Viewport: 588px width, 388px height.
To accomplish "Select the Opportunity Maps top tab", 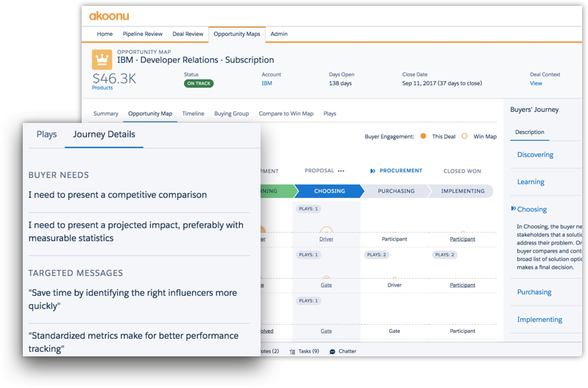I will click(x=237, y=34).
